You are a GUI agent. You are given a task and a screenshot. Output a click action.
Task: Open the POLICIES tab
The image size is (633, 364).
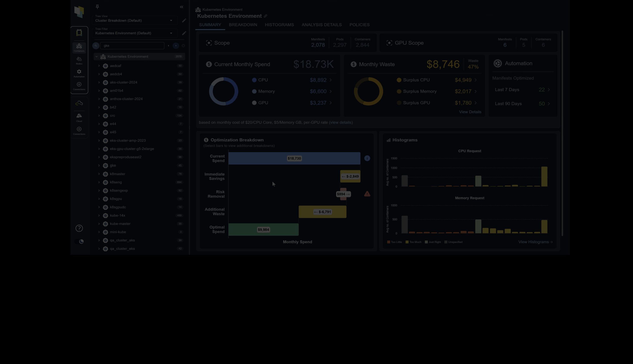click(x=359, y=25)
